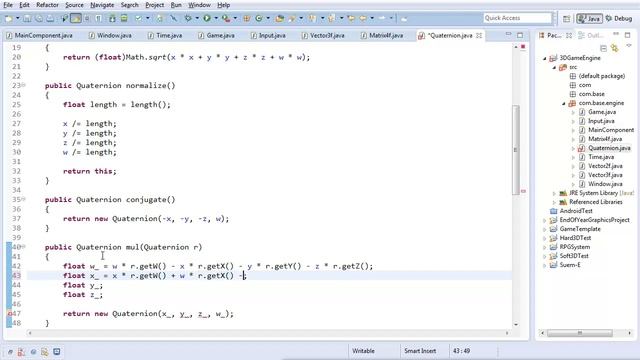This screenshot has width=640, height=360.
Task: Open the Window menu
Action: click(199, 5)
